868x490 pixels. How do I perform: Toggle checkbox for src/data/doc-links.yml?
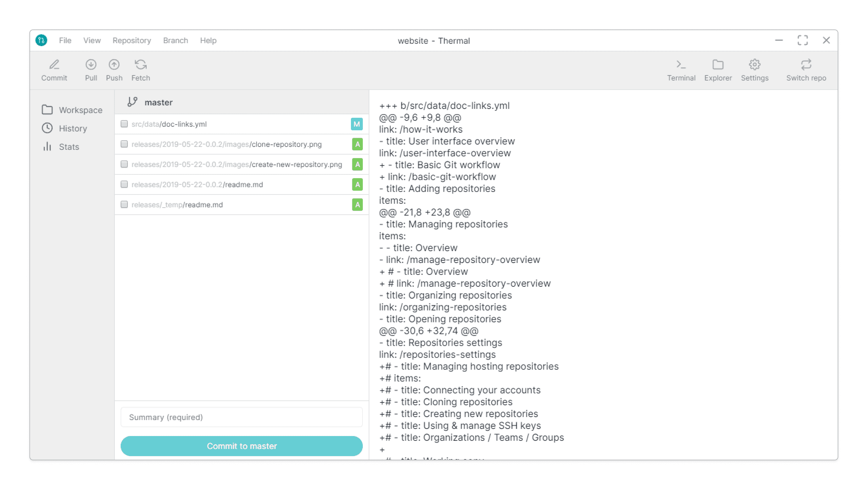[x=123, y=124]
